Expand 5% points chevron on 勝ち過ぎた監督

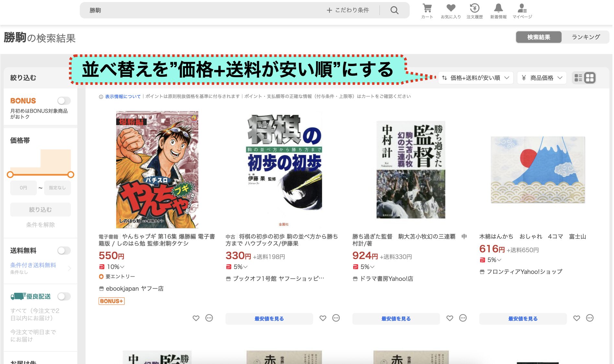click(x=372, y=267)
